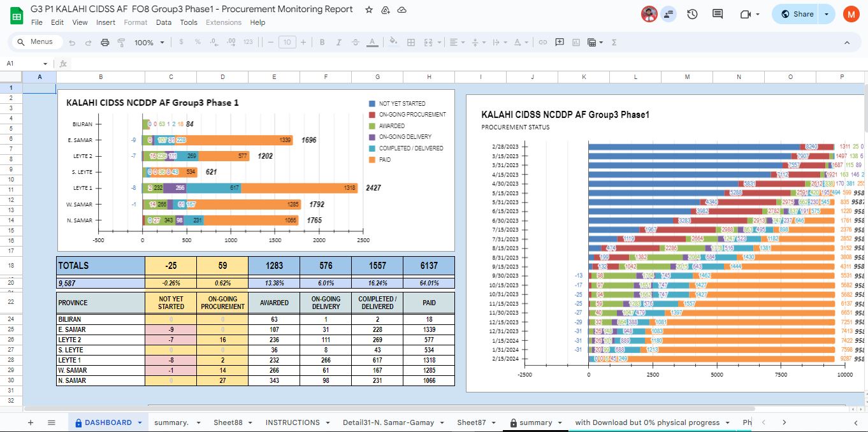Screen dimensions: 868x432
Task: Open the all sheets list icon
Action: tap(52, 422)
